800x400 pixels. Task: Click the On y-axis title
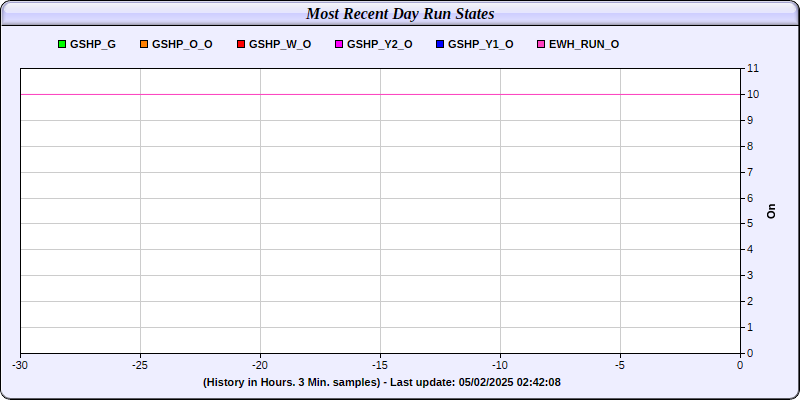[x=771, y=211]
